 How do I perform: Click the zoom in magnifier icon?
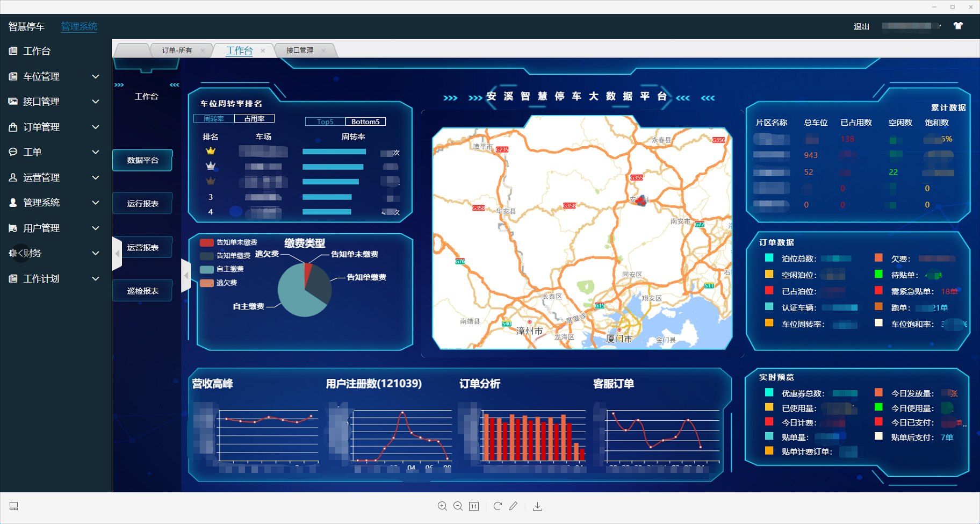click(x=442, y=506)
